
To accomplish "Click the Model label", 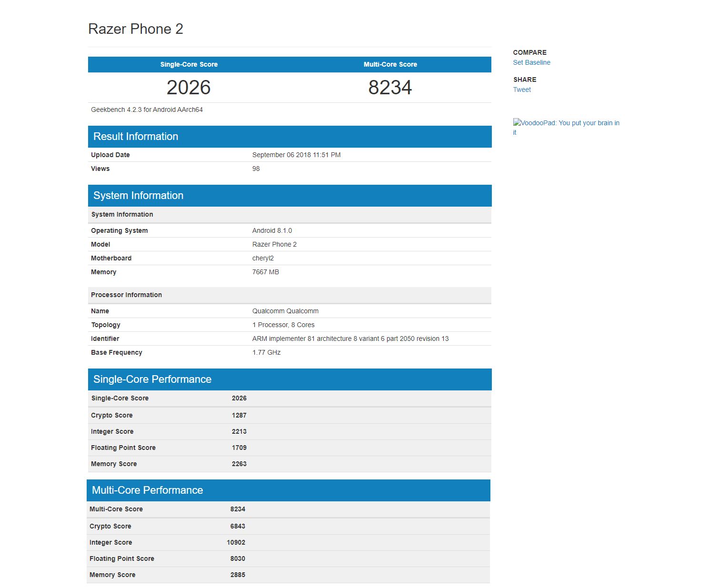I will [x=100, y=244].
